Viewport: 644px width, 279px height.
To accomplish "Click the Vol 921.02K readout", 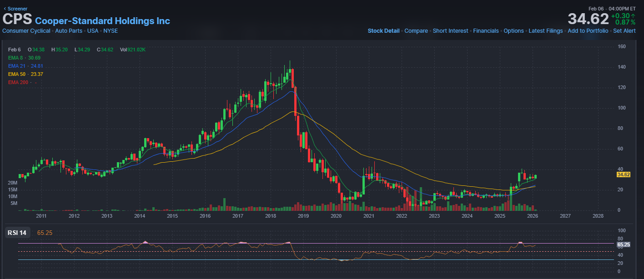I will (x=133, y=50).
